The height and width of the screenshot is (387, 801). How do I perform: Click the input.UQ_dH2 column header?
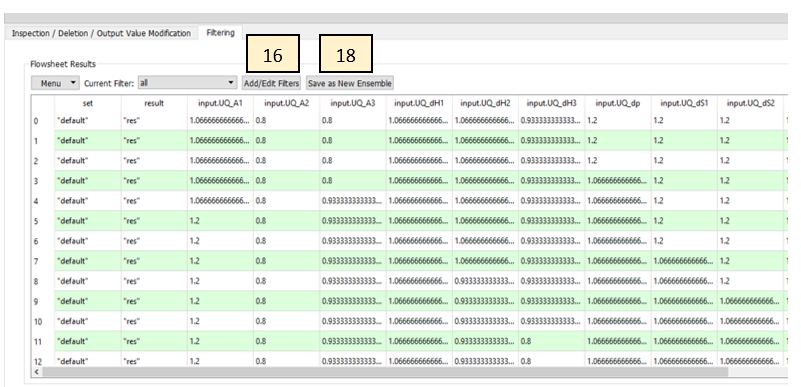tap(485, 103)
